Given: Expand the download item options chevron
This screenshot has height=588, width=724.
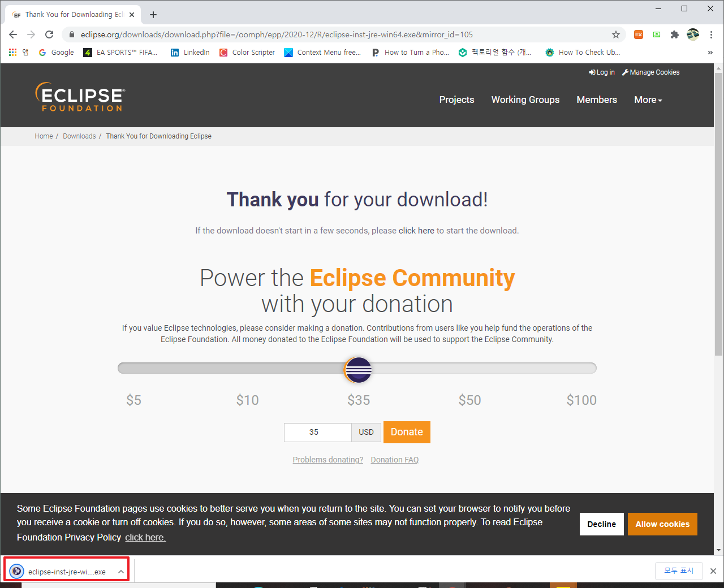Looking at the screenshot, I should (120, 572).
